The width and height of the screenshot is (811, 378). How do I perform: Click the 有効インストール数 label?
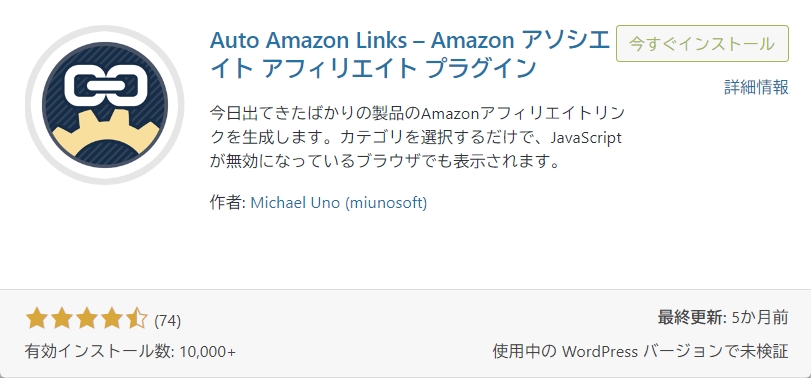point(99,352)
